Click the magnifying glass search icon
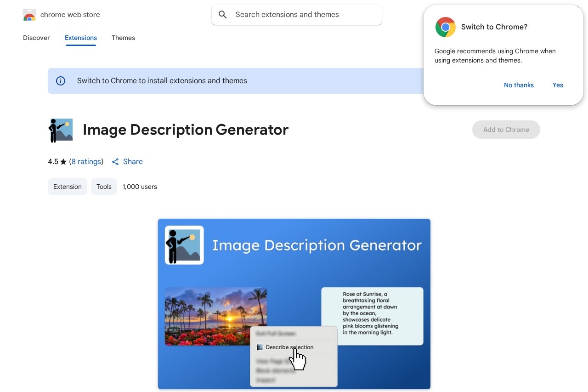 click(223, 15)
